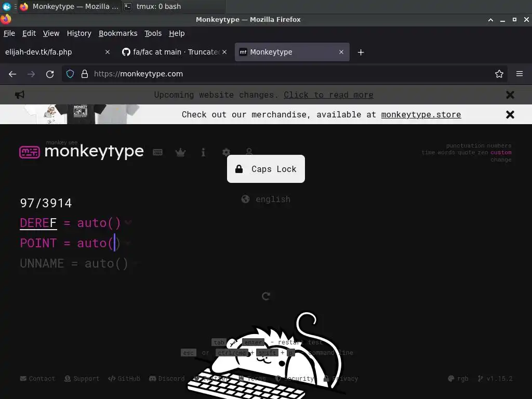Open the monkeytype.store link
This screenshot has height=399, width=532.
click(x=421, y=115)
